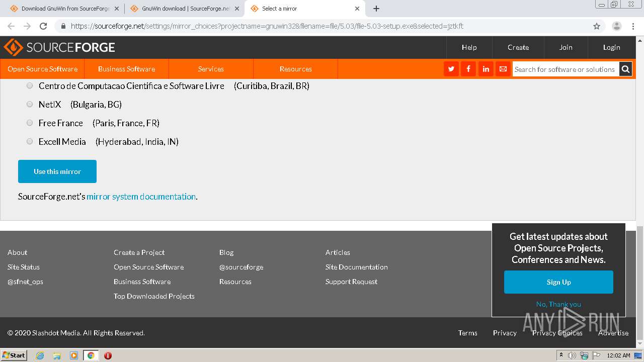644x362 pixels.
Task: Click the search for software field
Action: [565, 69]
